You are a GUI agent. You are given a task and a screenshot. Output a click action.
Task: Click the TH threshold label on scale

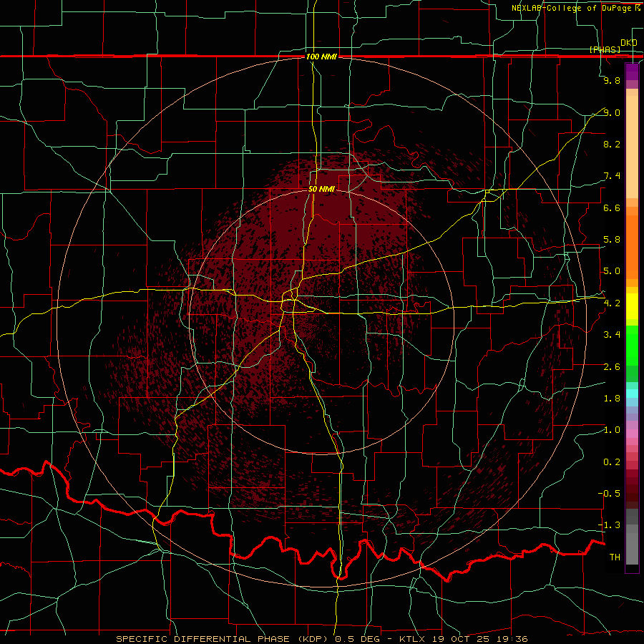[x=615, y=557]
